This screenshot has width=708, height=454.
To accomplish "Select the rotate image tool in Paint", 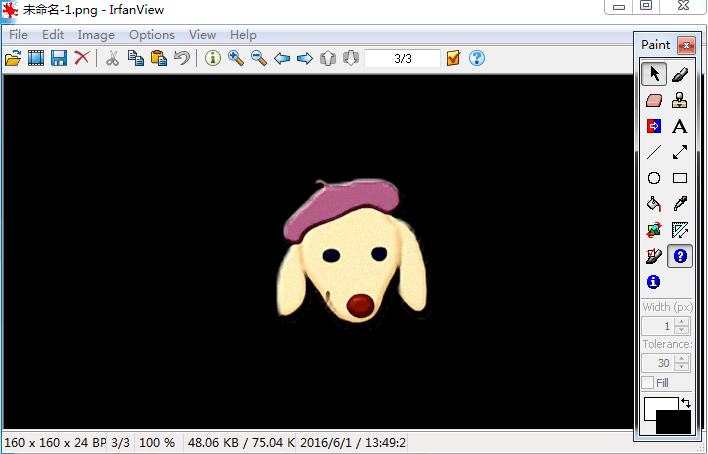I will (654, 230).
